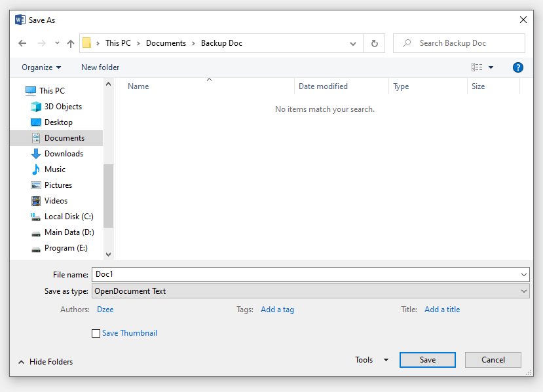Viewport: 543px width, 392px height.
Task: Open Local Disk (C:) in sidebar
Action: (x=69, y=217)
